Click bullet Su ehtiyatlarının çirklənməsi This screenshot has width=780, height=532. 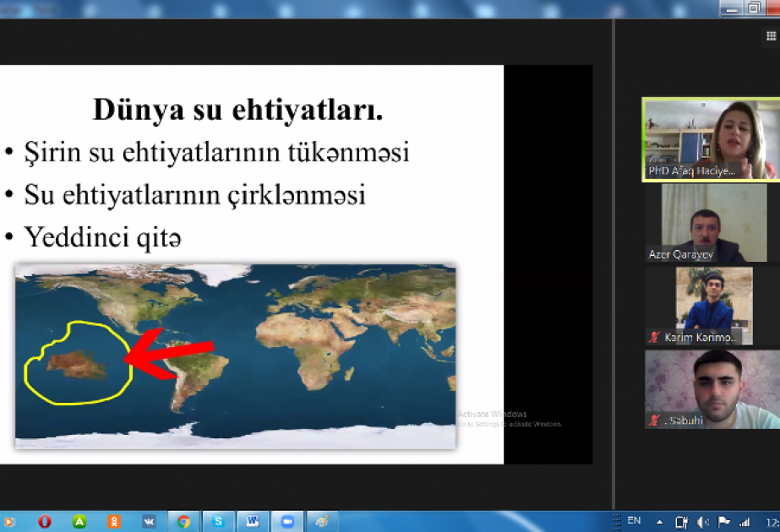194,195
